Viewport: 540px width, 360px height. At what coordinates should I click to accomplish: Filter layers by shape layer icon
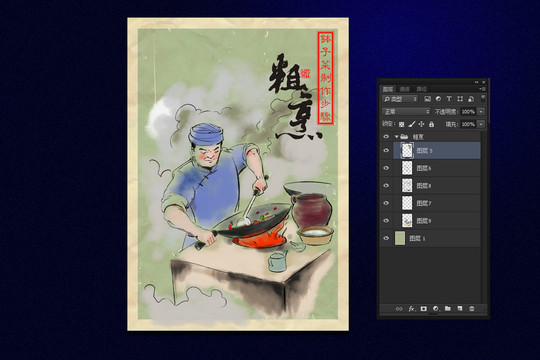460,99
